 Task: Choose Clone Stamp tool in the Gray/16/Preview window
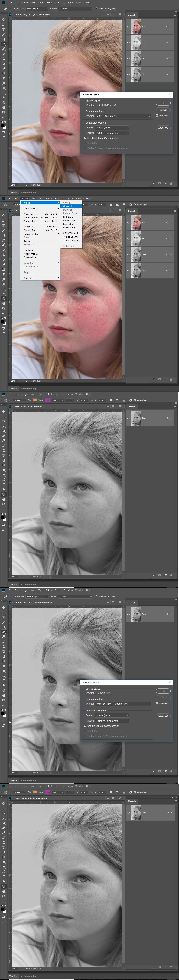tap(4, 647)
